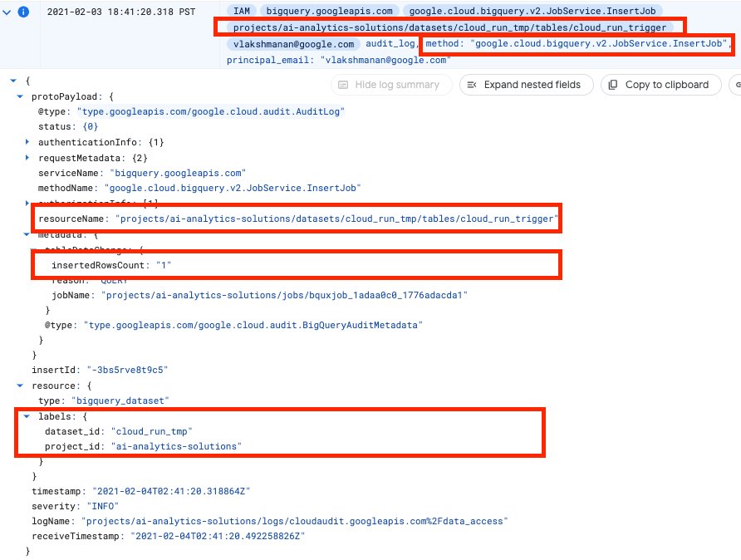
Task: Collapse the labels field
Action: [27, 416]
